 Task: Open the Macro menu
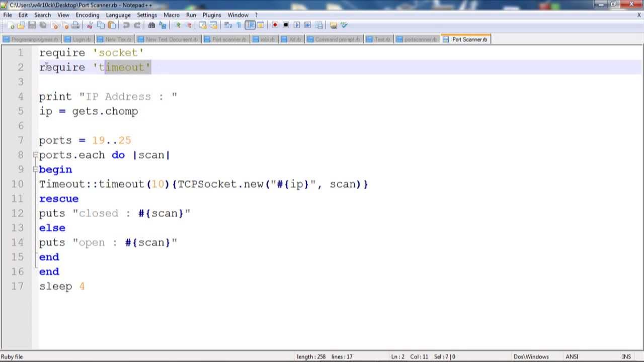click(172, 15)
